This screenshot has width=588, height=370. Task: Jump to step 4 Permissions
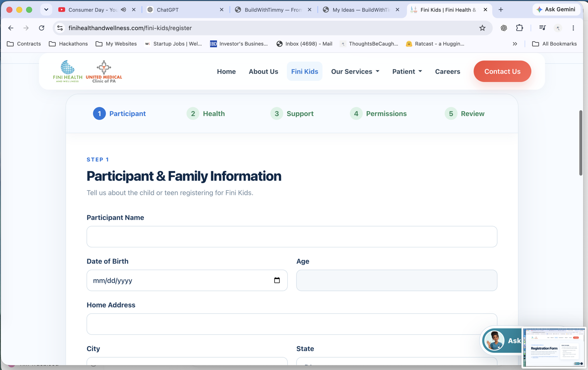[378, 113]
